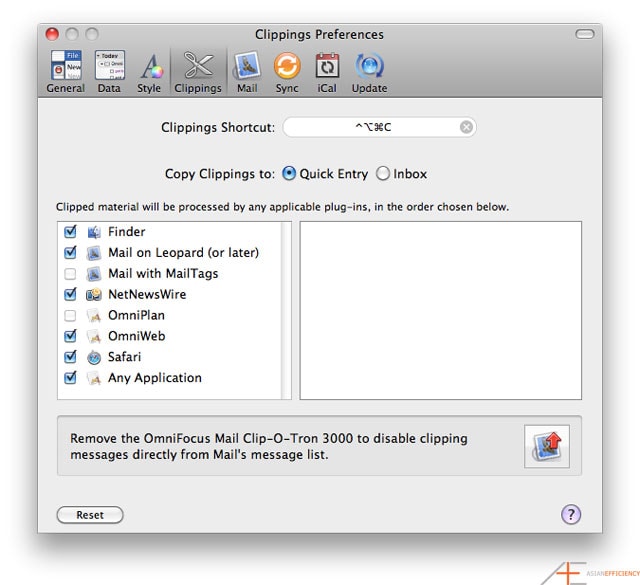This screenshot has height=585, width=640.
Task: Click the Mail Clip-O-Tron 3000 remove button
Action: click(547, 446)
